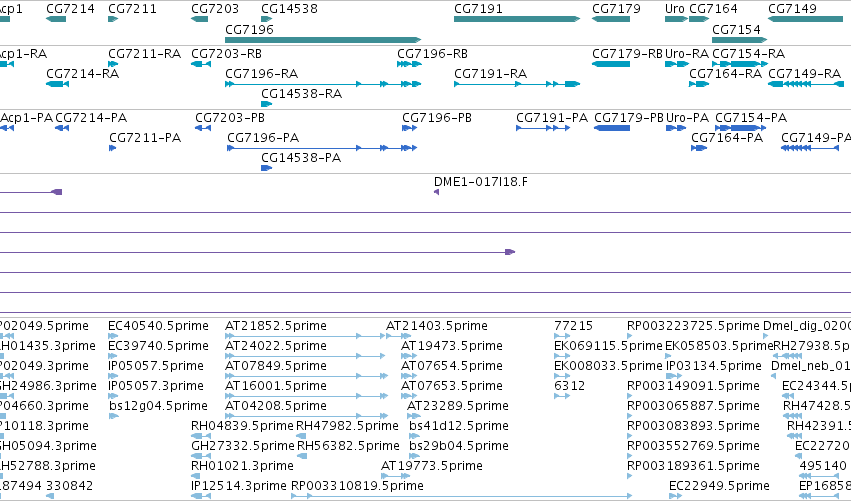Open EST AT21403.5prime
This screenshot has width=851, height=501.
pos(437,326)
